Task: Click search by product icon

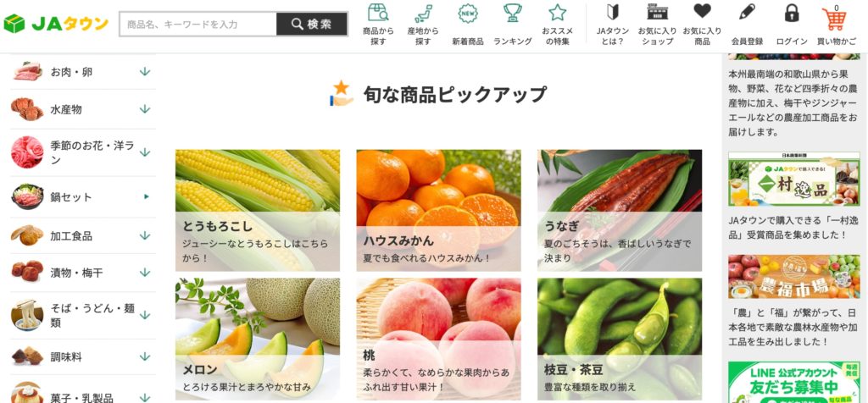Action: pos(378,12)
